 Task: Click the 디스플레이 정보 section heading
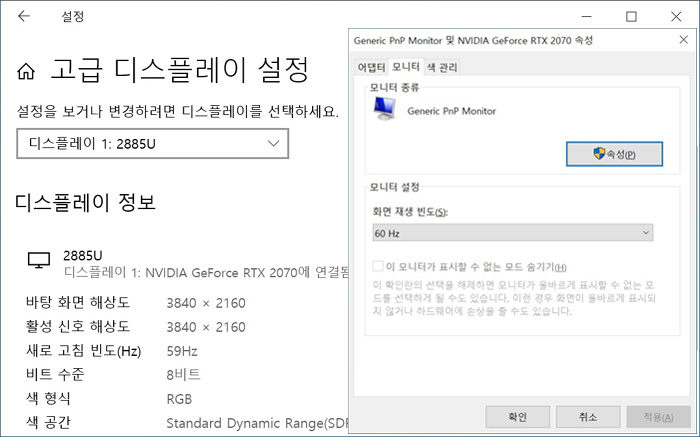point(85,202)
